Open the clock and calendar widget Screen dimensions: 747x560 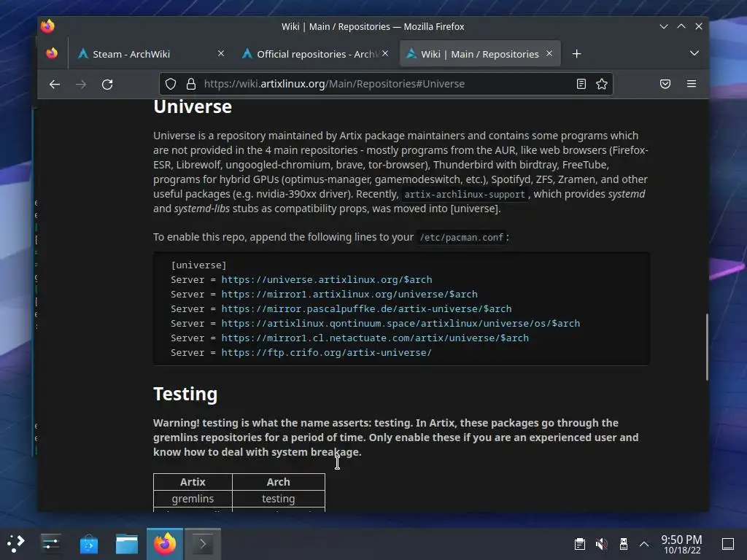682,544
